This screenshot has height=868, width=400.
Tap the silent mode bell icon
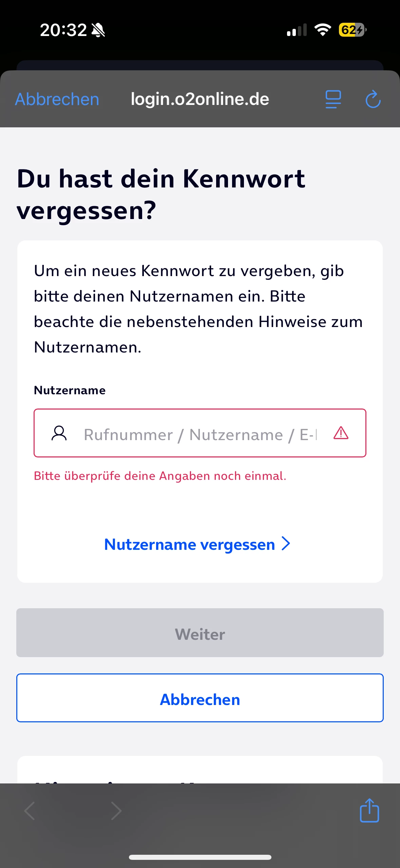click(x=98, y=30)
